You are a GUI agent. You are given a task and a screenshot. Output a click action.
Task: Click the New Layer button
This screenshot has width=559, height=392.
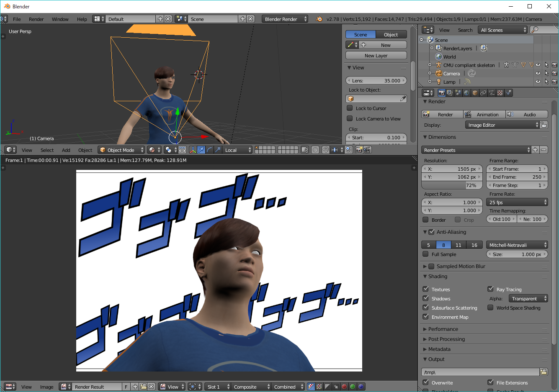(376, 55)
